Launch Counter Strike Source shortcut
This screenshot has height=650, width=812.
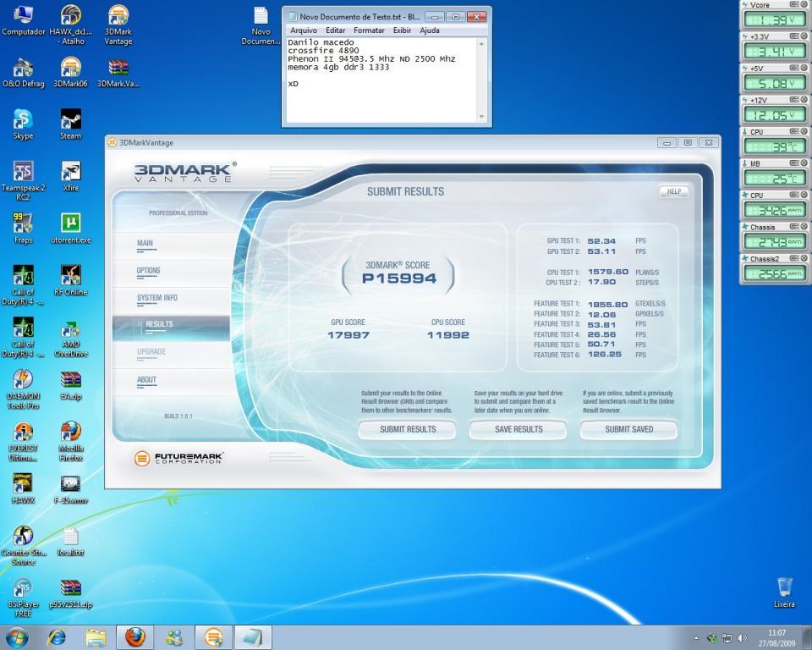click(24, 546)
